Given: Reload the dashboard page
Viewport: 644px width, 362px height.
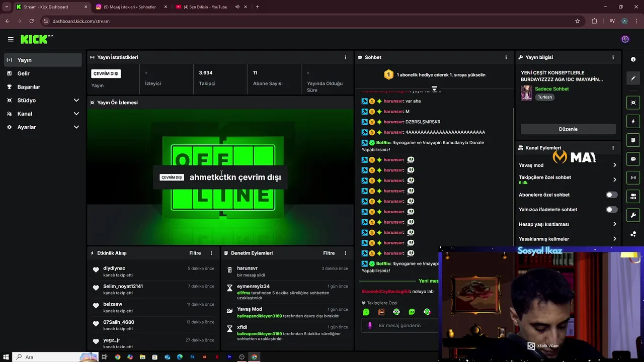Looking at the screenshot, I should coord(31,21).
